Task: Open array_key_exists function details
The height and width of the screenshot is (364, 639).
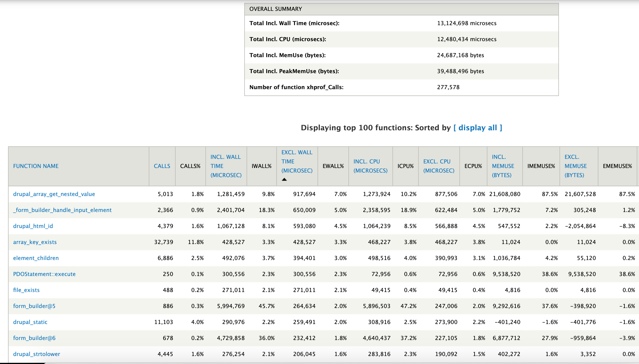Action: coord(35,242)
